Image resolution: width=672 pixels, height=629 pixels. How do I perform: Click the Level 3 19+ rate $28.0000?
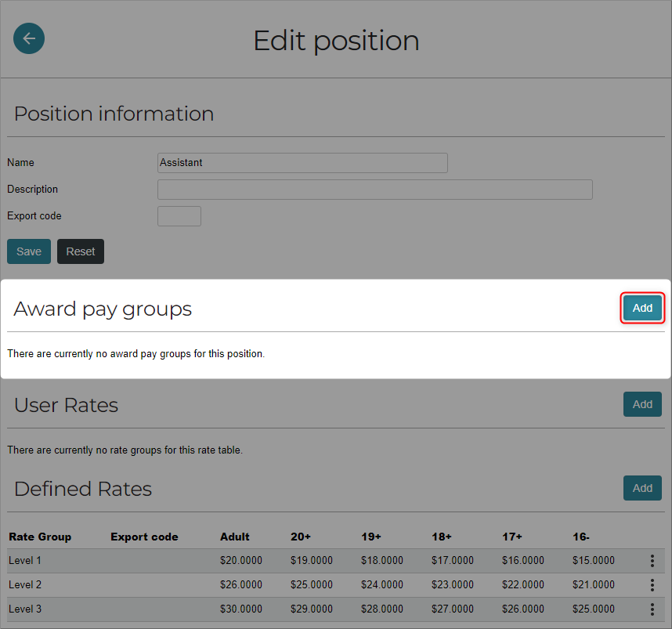[x=382, y=609]
